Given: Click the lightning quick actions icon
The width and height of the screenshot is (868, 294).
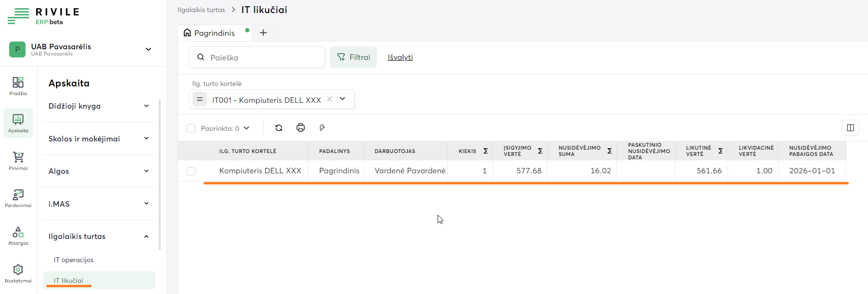Looking at the screenshot, I should 322,128.
